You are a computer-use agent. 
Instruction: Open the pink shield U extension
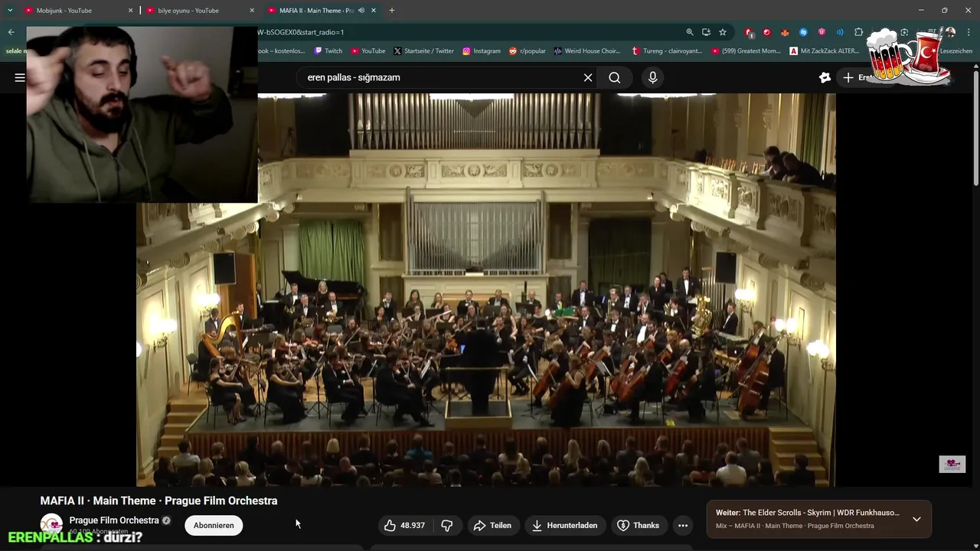822,32
